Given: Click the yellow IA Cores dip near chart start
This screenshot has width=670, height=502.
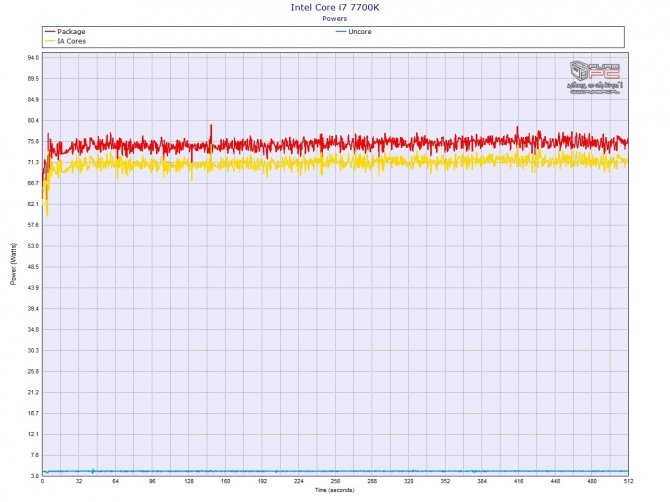Looking at the screenshot, I should pyautogui.click(x=47, y=207).
